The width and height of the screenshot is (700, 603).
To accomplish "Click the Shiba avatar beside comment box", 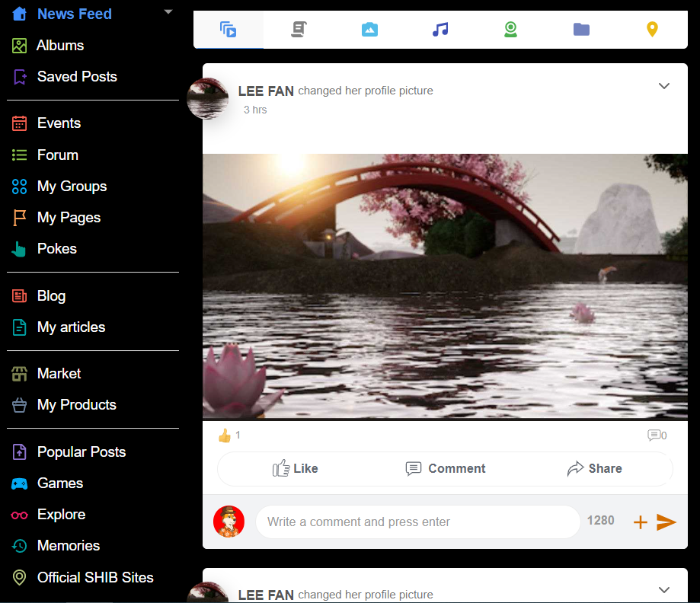I will tap(229, 522).
